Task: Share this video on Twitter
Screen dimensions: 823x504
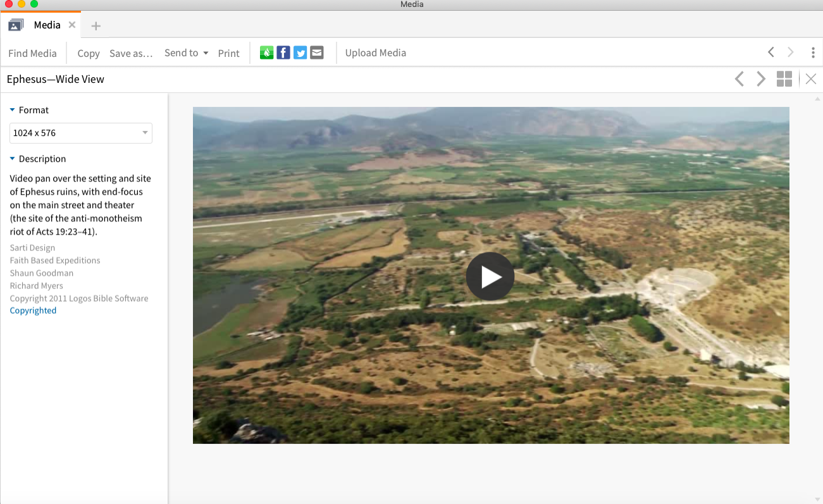Action: point(300,52)
